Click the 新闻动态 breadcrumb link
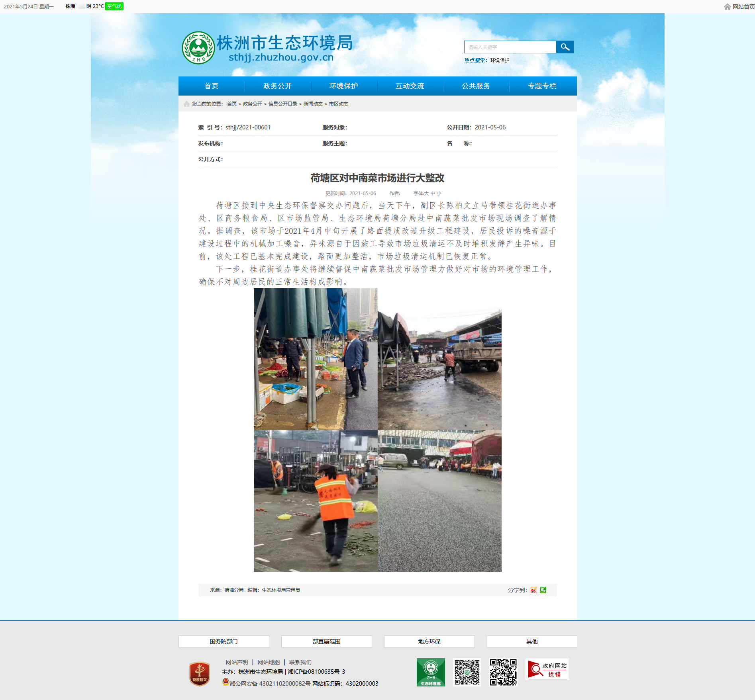The width and height of the screenshot is (755, 700). pyautogui.click(x=313, y=104)
